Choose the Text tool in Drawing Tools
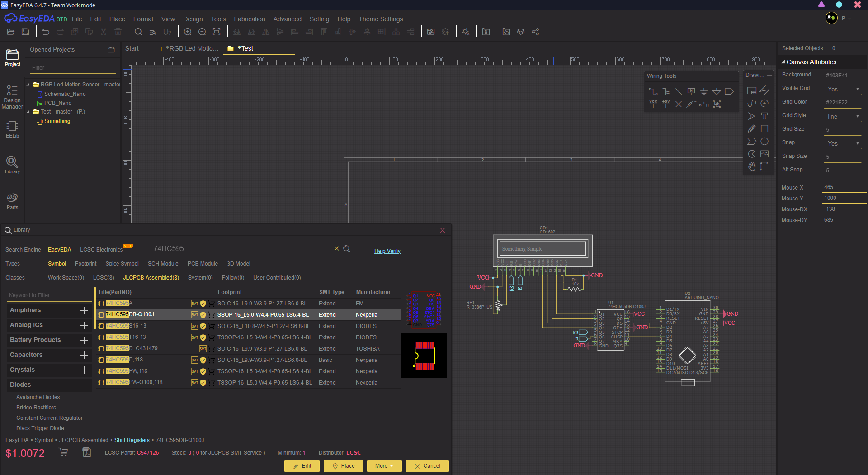 [x=764, y=116]
